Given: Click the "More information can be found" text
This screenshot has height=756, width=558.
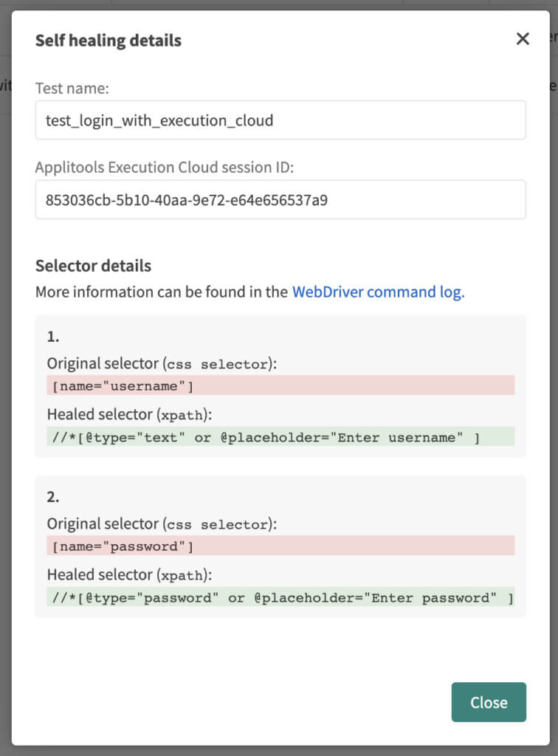Looking at the screenshot, I should coord(161,292).
